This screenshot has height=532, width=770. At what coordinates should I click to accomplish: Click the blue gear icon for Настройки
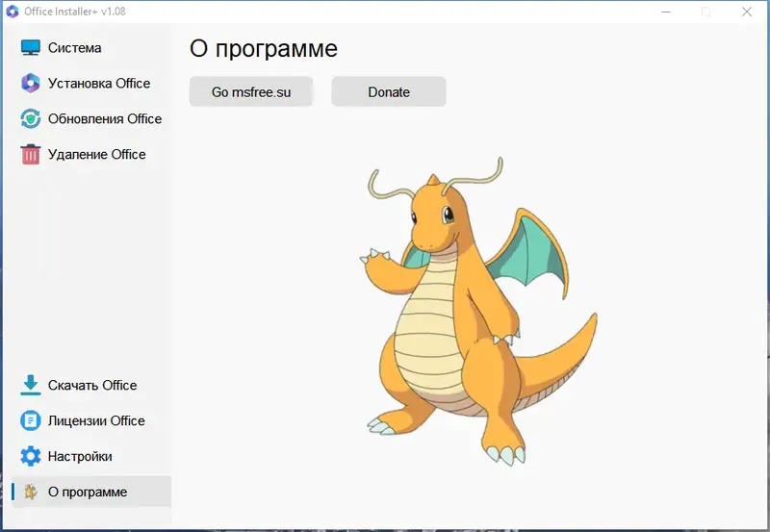tap(31, 456)
